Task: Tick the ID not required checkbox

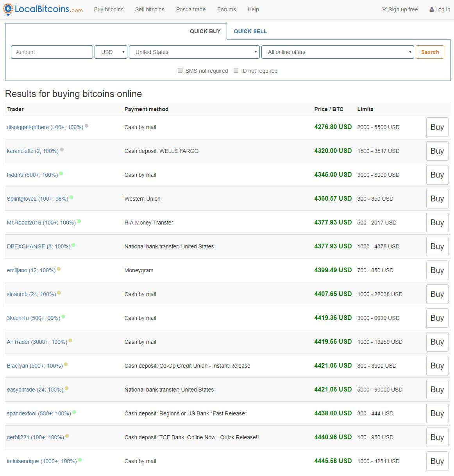Action: [236, 70]
